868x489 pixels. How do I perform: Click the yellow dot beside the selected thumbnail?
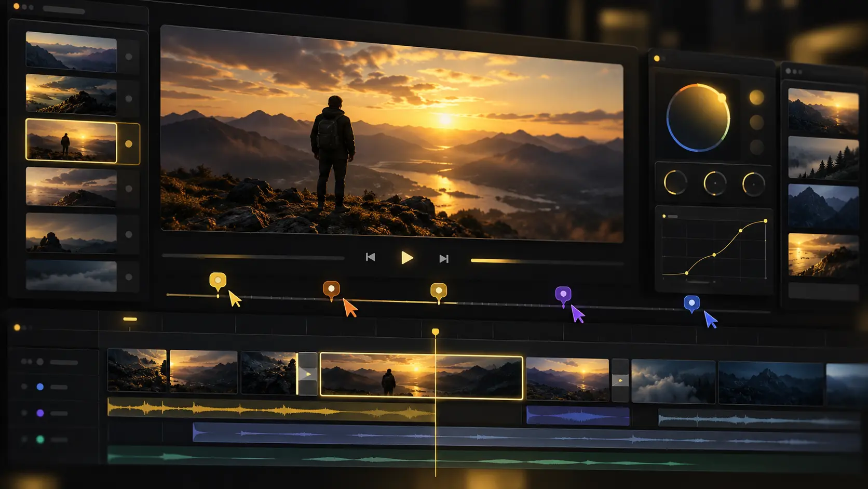(x=129, y=144)
